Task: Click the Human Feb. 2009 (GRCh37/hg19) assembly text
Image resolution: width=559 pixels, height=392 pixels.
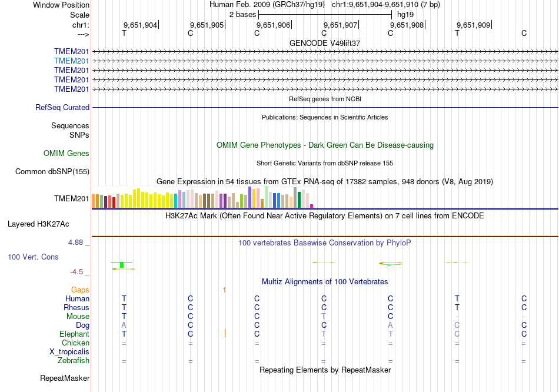Action: 267,5
